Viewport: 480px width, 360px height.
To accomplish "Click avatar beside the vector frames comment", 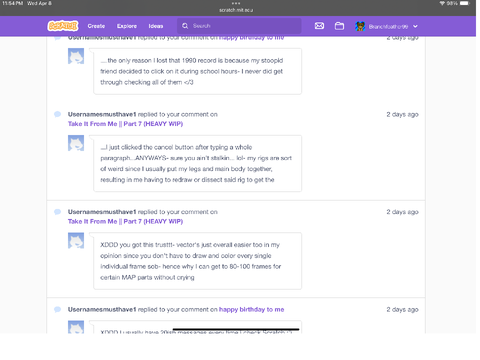I will (x=76, y=241).
